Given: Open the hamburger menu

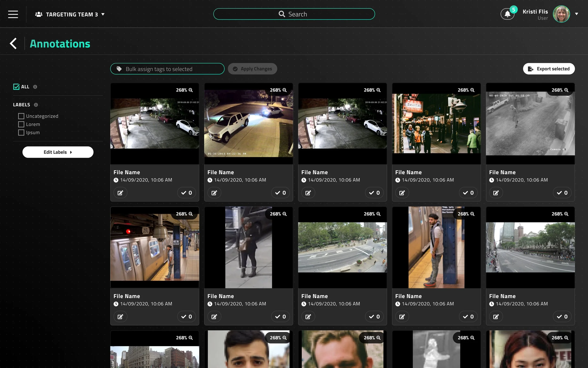Looking at the screenshot, I should click(x=13, y=14).
